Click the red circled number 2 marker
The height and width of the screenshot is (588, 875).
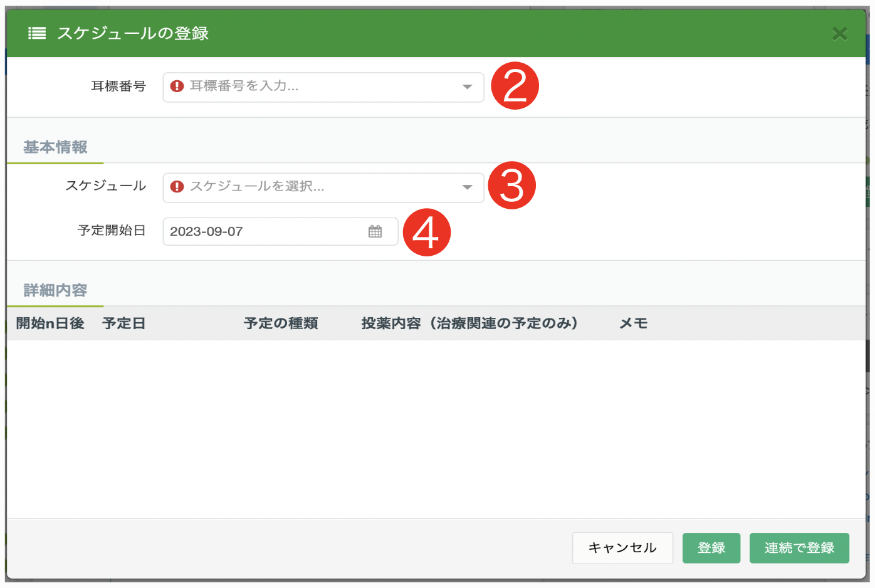tap(515, 86)
